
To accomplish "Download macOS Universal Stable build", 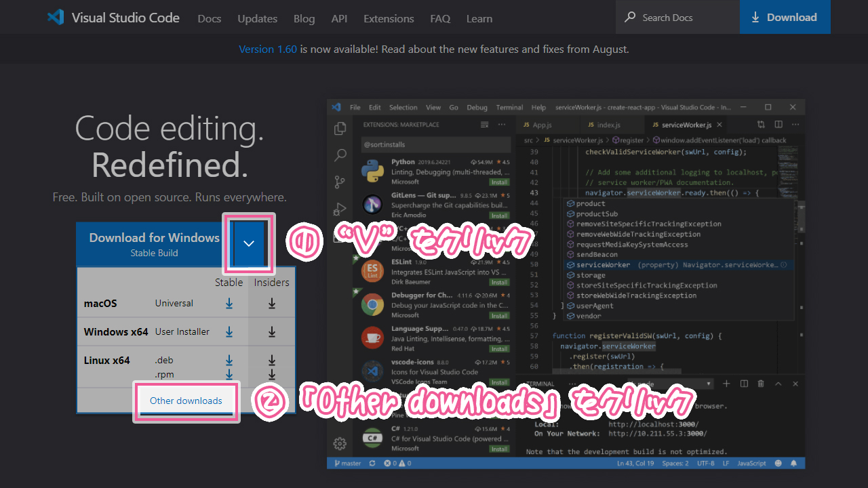I will pyautogui.click(x=229, y=304).
